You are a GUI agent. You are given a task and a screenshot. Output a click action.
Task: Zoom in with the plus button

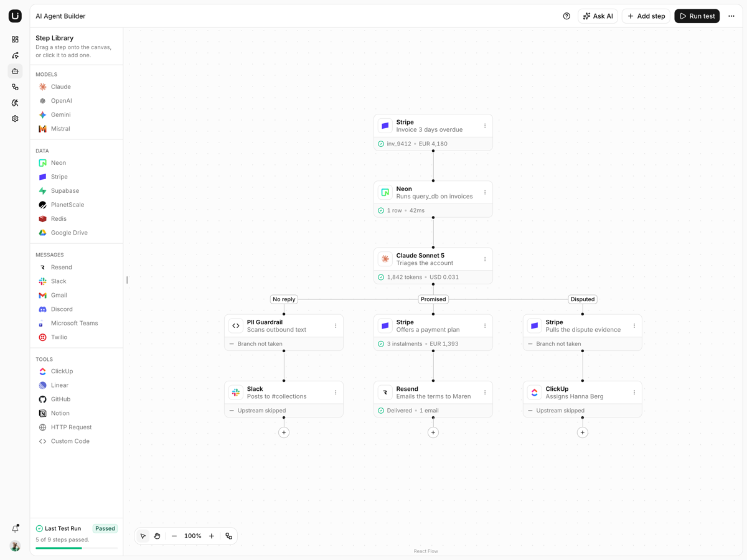click(x=212, y=536)
